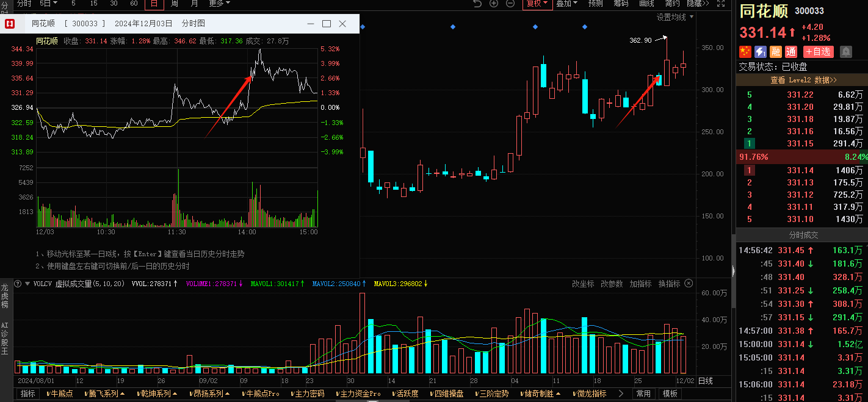Maximize the 分时图 popup window
The image size is (868, 402).
tap(327, 24)
